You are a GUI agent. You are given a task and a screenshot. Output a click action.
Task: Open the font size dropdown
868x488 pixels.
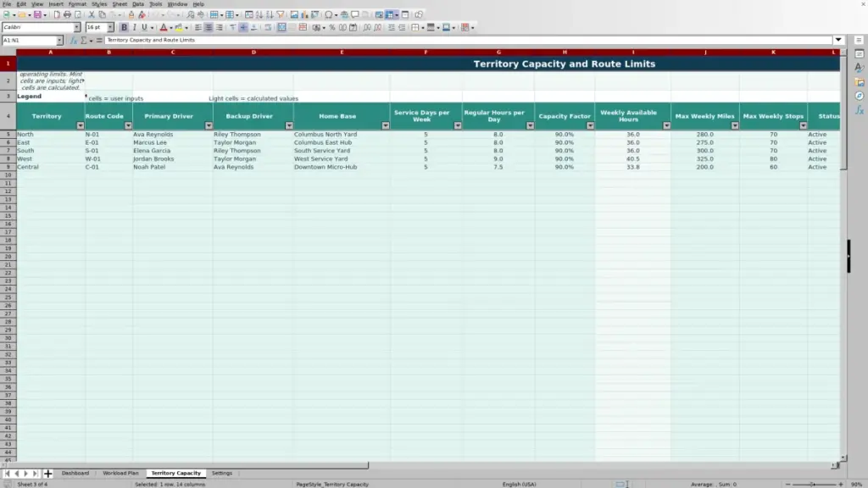[110, 27]
